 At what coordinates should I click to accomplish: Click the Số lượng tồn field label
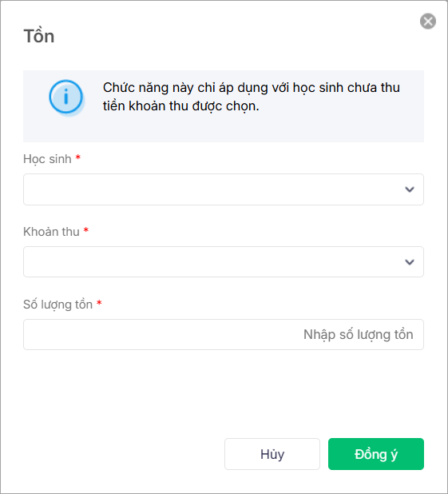58,305
